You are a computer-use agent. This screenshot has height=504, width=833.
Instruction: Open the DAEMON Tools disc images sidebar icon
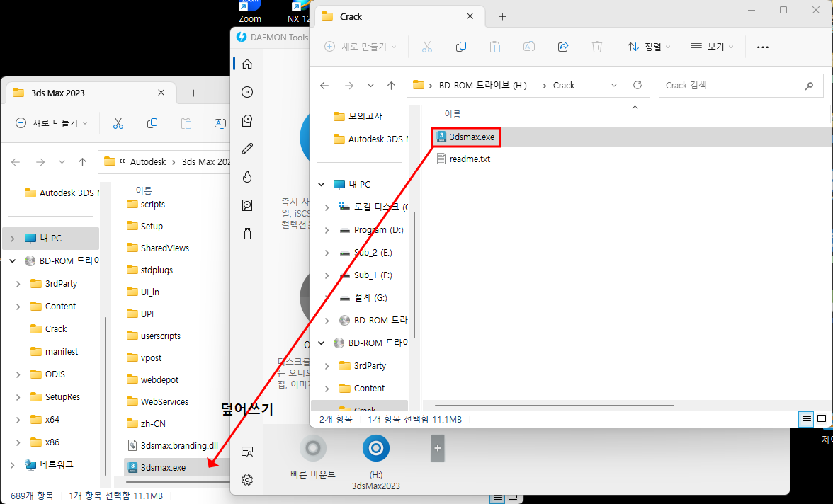(247, 93)
